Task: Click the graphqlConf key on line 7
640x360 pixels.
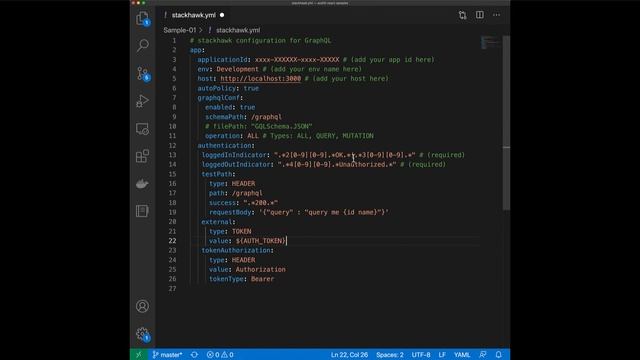Action: point(218,98)
